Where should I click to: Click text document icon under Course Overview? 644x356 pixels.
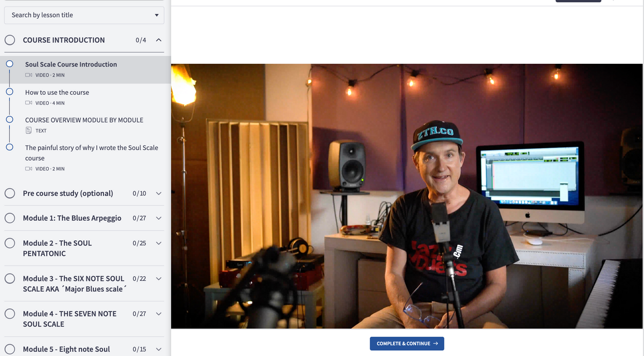[29, 130]
